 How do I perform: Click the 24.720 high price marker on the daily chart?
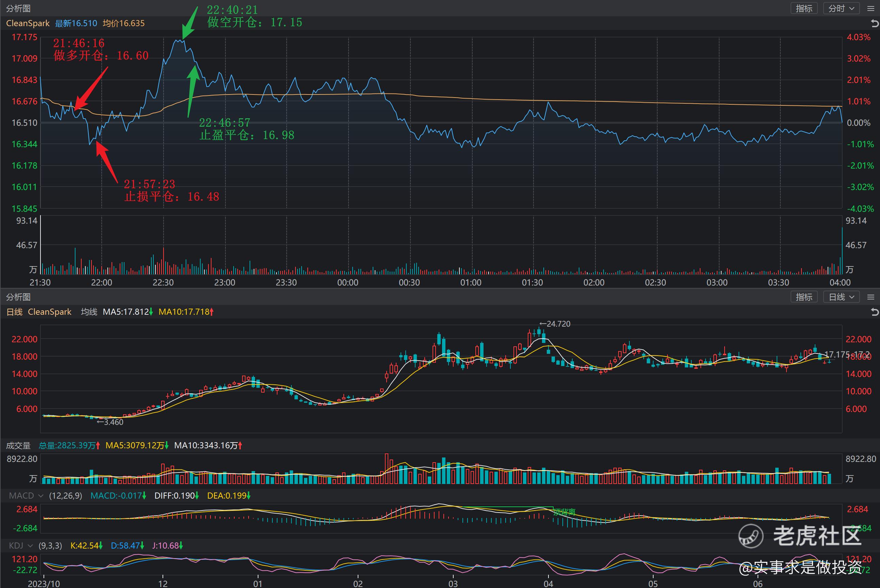(x=555, y=324)
